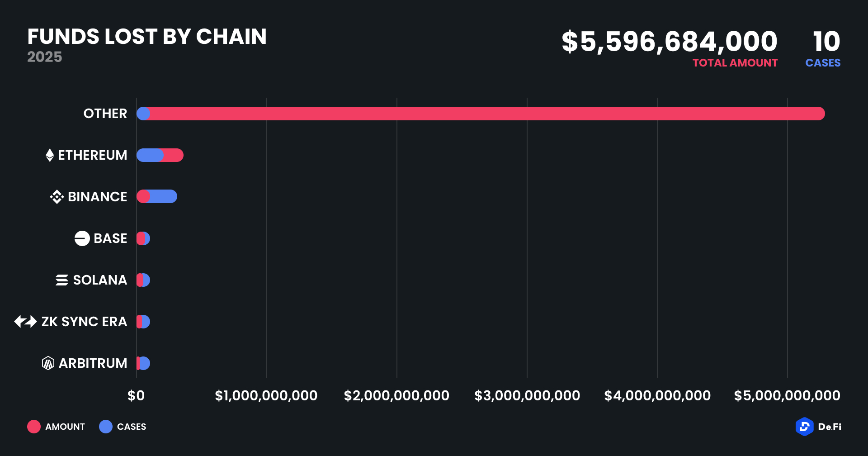Viewport: 868px width, 456px height.
Task: Click the 2025 year subtitle
Action: pyautogui.click(x=45, y=57)
